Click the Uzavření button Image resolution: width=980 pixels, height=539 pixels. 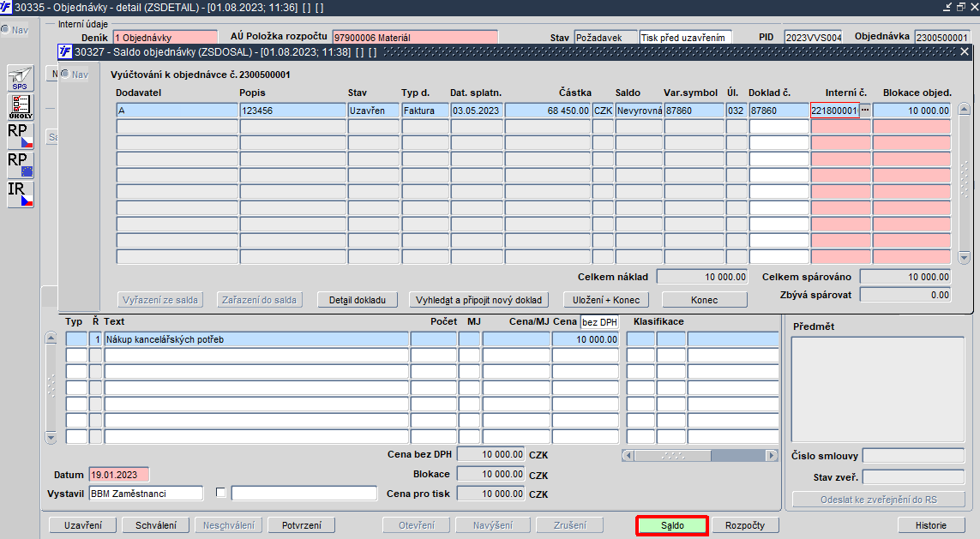[x=83, y=525]
